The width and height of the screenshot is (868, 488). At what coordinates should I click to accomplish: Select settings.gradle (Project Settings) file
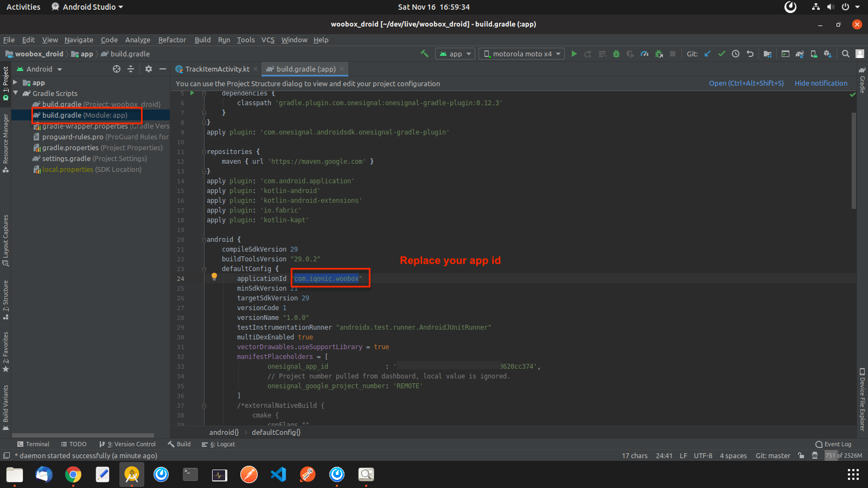(90, 158)
